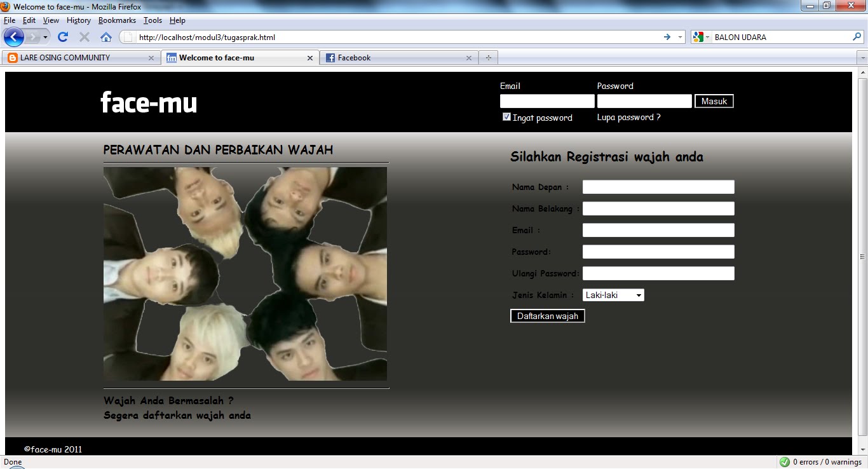The image size is (868, 469).
Task: Click the green validator check icon in status bar
Action: (785, 462)
